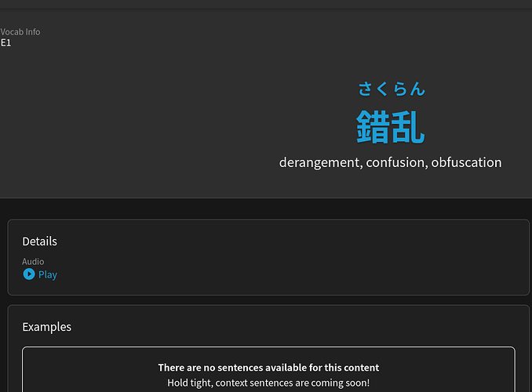This screenshot has width=532, height=392.
Task: Click the dark top header bar
Action: click(x=266, y=4)
